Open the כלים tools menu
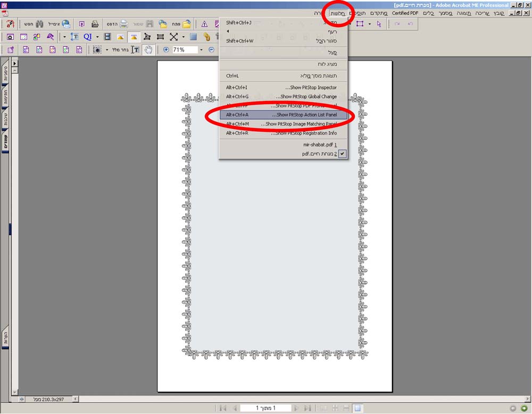The width and height of the screenshot is (532, 414). (x=428, y=13)
